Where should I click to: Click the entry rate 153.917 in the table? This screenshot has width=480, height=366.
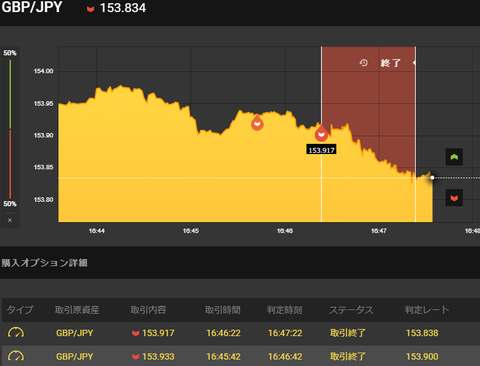(x=158, y=333)
